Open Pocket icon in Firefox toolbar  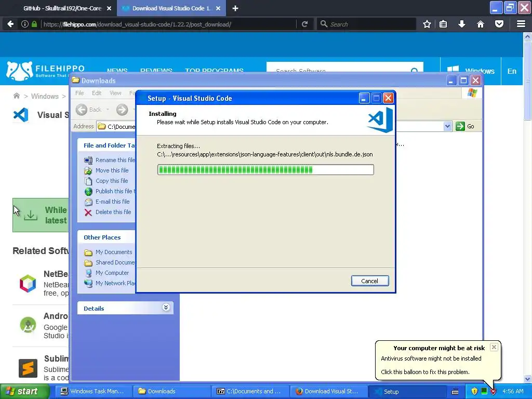499,24
